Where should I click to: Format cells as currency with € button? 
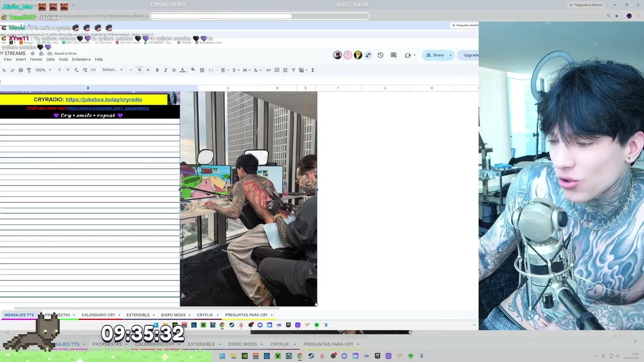click(59, 70)
